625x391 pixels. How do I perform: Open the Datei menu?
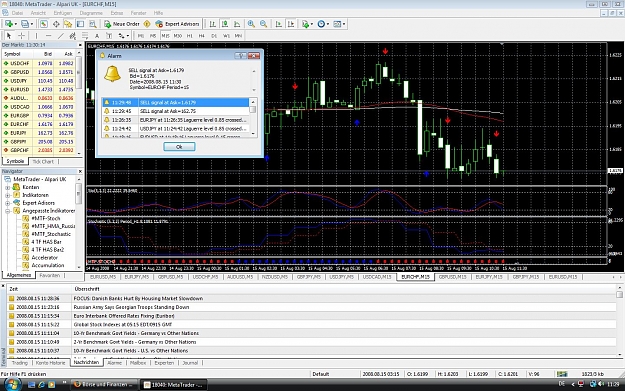click(x=17, y=13)
